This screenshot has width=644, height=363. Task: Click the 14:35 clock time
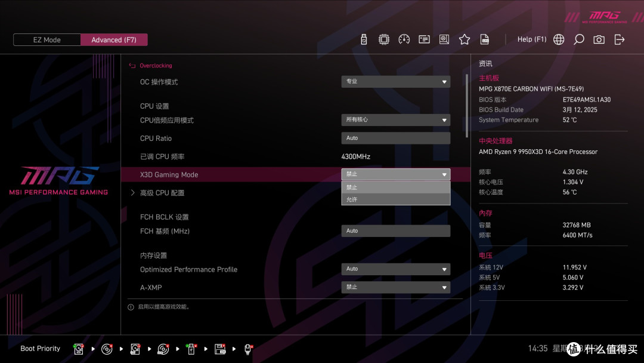coord(538,349)
